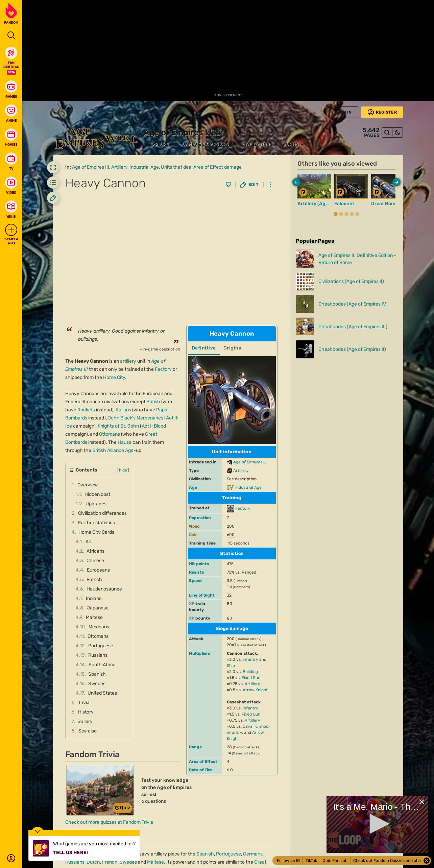
Task: Click Tell Us Here in survey popup
Action: pyautogui.click(x=70, y=852)
